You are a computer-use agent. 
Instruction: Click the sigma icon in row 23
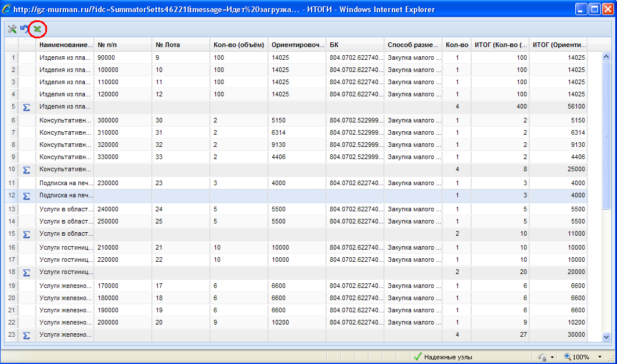tap(26, 335)
